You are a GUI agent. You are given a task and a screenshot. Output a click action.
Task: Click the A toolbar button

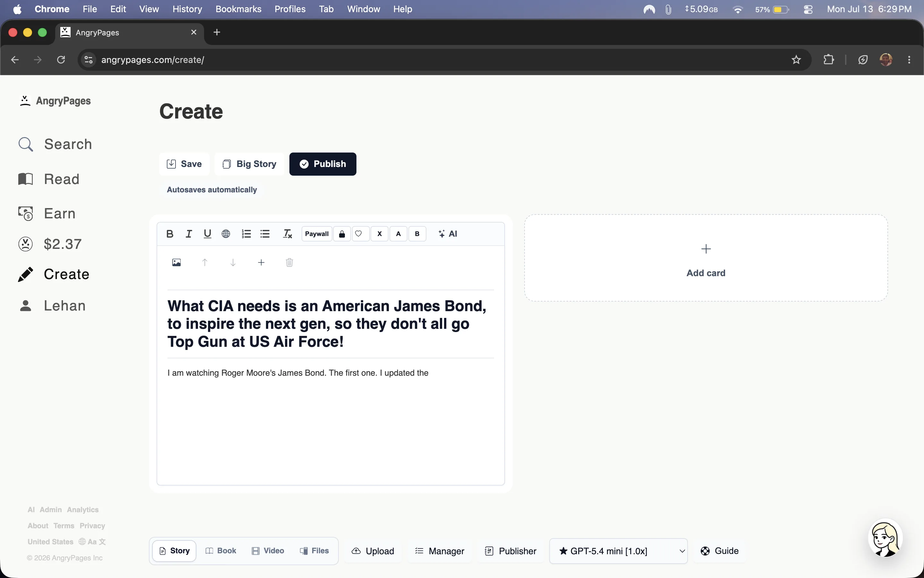(x=398, y=233)
